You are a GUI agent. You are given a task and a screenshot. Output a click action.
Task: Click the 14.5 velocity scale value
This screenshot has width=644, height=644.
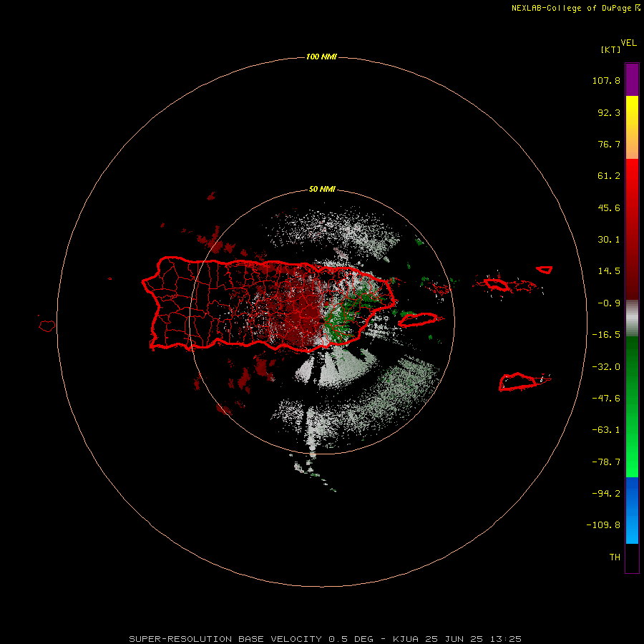[x=609, y=271]
